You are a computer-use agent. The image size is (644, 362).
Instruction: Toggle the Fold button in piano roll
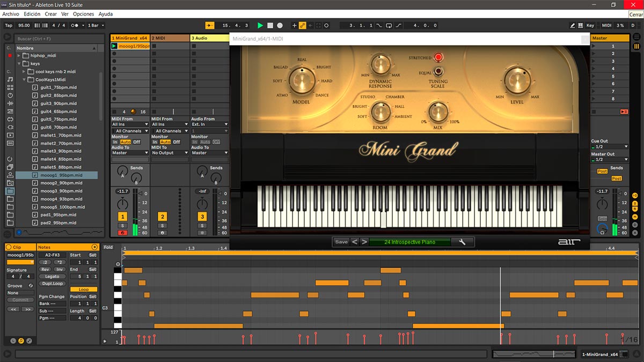click(108, 247)
